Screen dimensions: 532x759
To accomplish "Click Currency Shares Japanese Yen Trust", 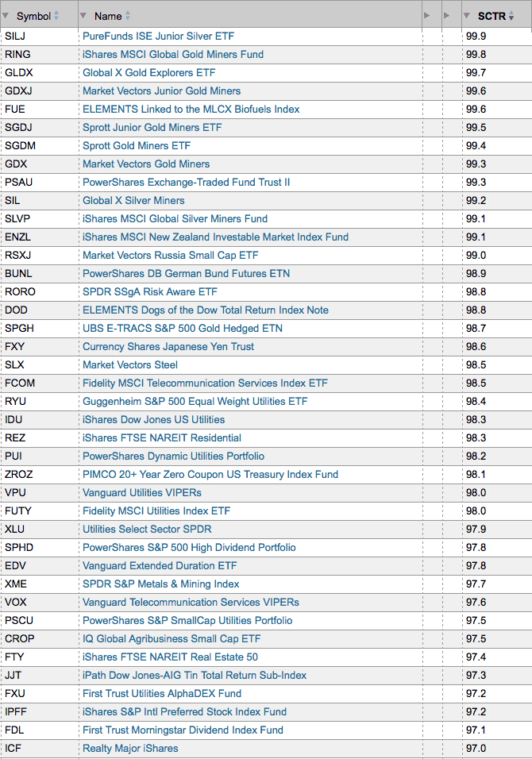I will [x=168, y=347].
